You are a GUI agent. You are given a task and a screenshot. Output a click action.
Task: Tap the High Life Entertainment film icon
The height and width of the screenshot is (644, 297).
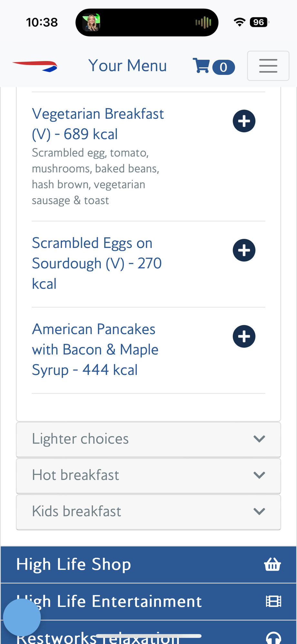[x=273, y=601]
